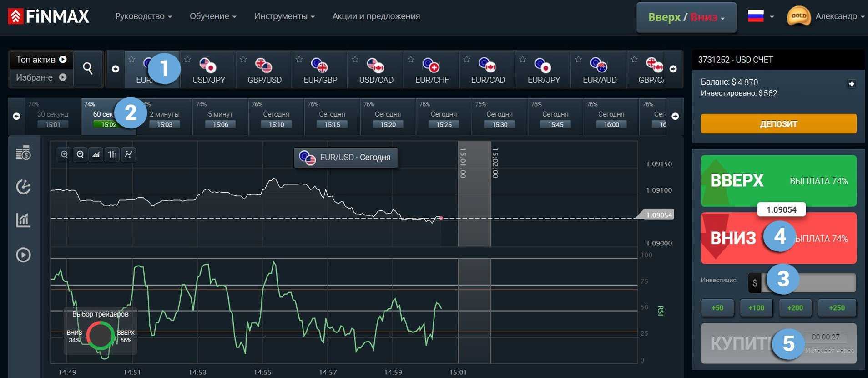Image resolution: width=868 pixels, height=378 pixels.
Task: Add USD/JPY to favorites star
Action: [187, 59]
